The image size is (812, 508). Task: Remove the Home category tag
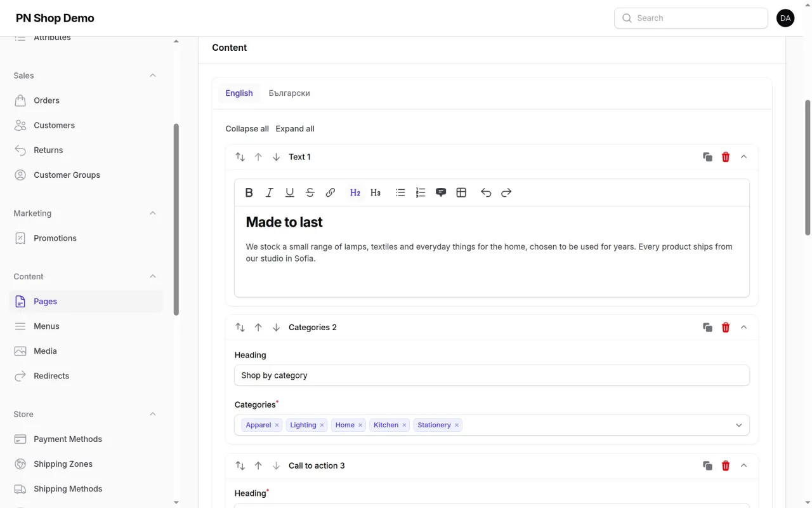pos(360,425)
